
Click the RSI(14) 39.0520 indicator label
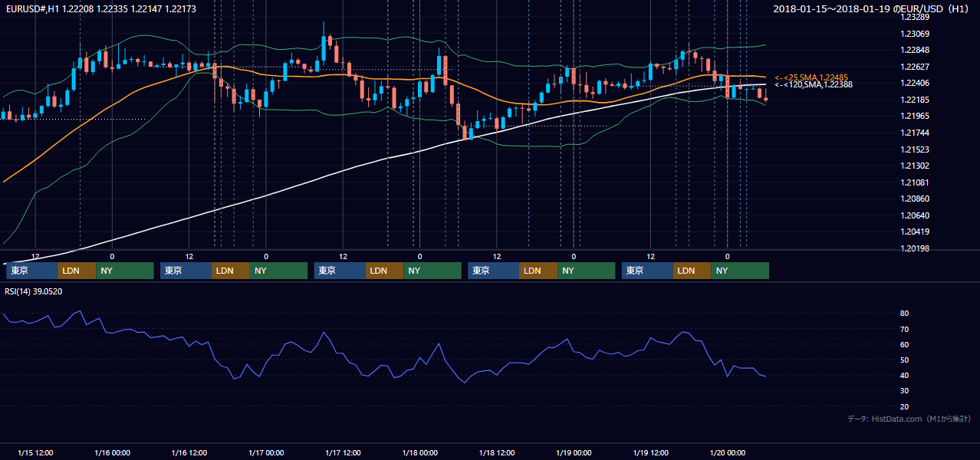tap(34, 291)
